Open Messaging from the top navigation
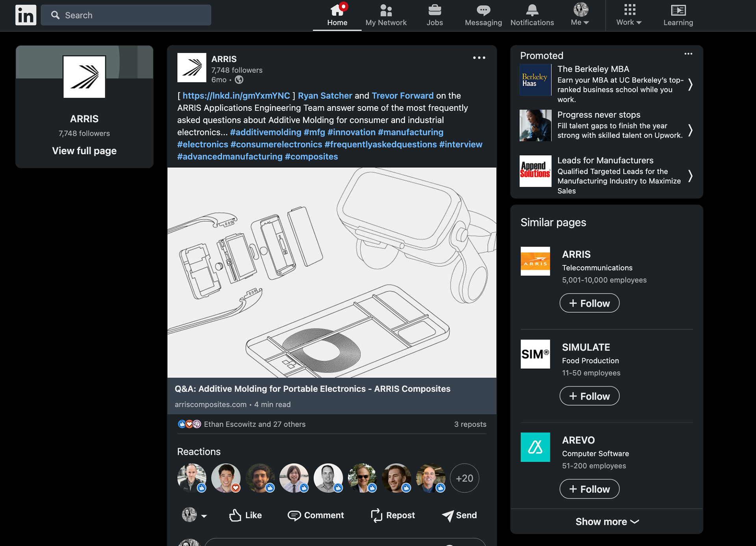 click(x=483, y=15)
